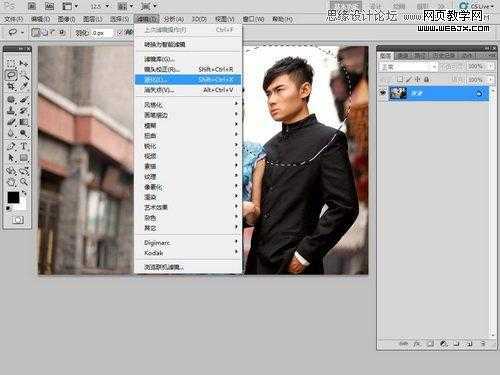Select the Brush tool
The width and height of the screenshot is (500, 375).
tap(24, 99)
